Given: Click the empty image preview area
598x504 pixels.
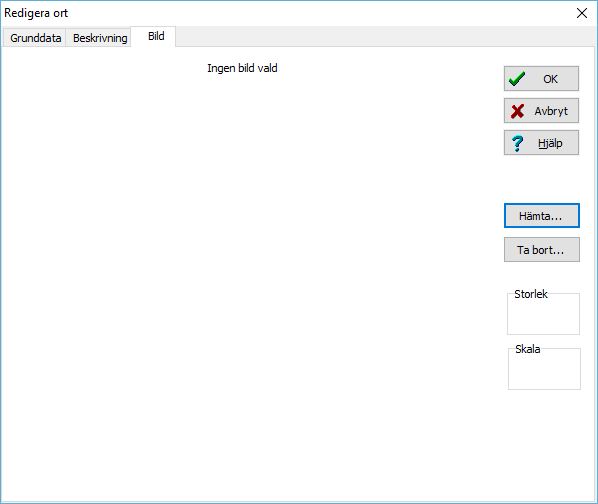Looking at the screenshot, I should click(244, 267).
